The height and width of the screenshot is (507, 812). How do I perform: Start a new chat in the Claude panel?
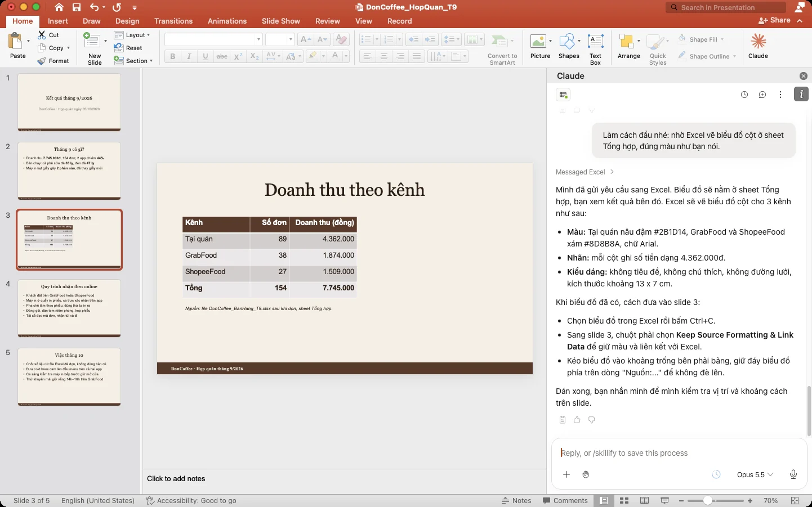[x=762, y=95]
